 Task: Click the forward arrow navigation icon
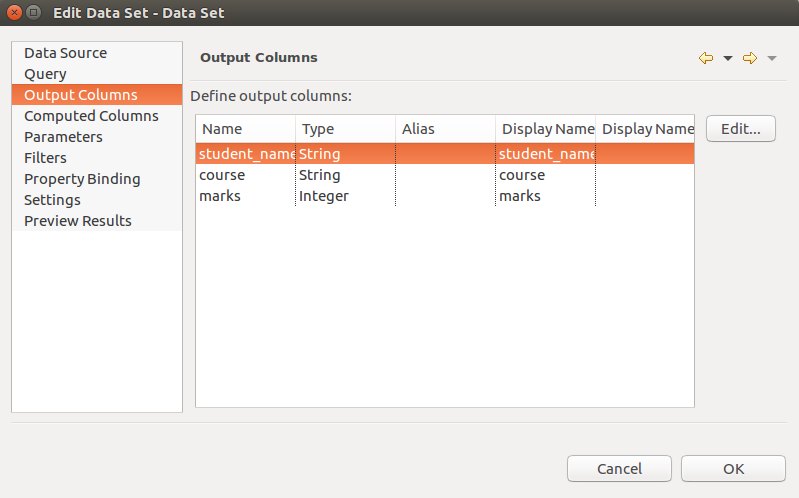coord(750,58)
